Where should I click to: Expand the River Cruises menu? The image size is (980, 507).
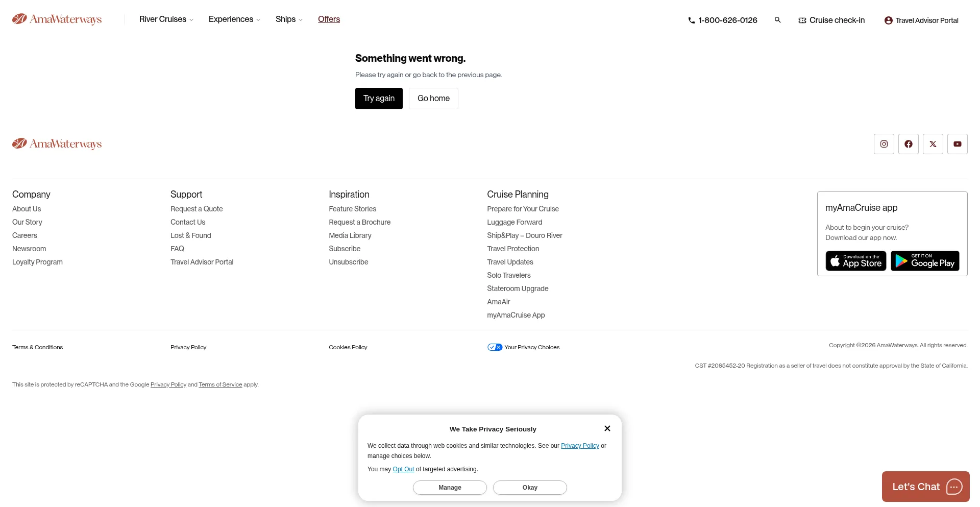pos(166,19)
